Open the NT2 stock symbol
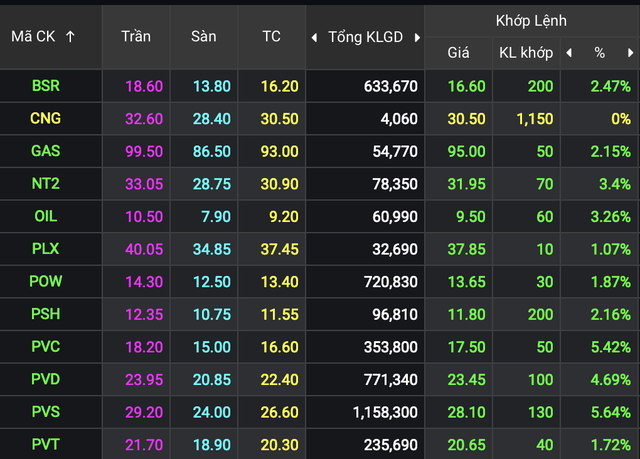640x459 pixels. 45,184
